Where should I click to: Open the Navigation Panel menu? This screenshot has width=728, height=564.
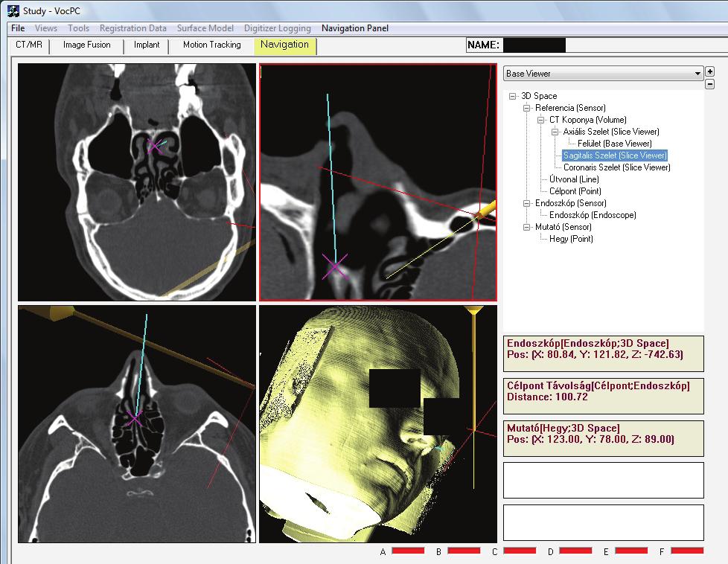pyautogui.click(x=355, y=28)
